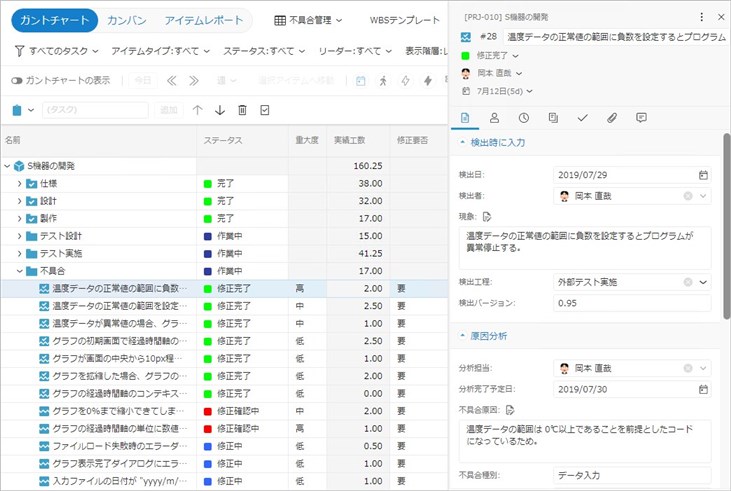Toggle the ガントチャートの表示 switch
Image resolution: width=731 pixels, height=491 pixels.
coord(17,80)
